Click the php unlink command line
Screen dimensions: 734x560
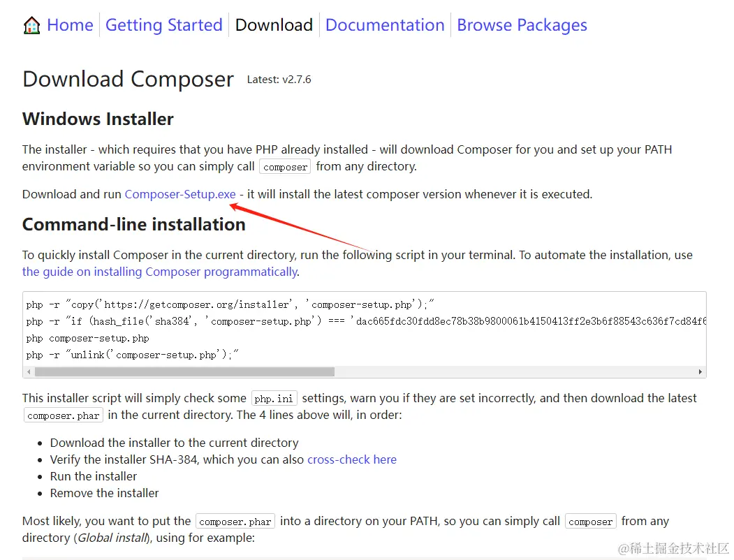tap(133, 355)
